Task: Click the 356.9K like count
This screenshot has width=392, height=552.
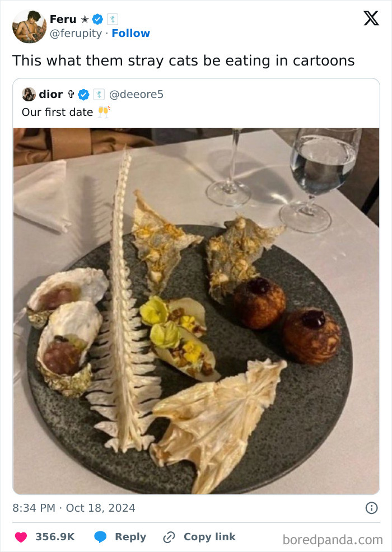Action: click(56, 537)
